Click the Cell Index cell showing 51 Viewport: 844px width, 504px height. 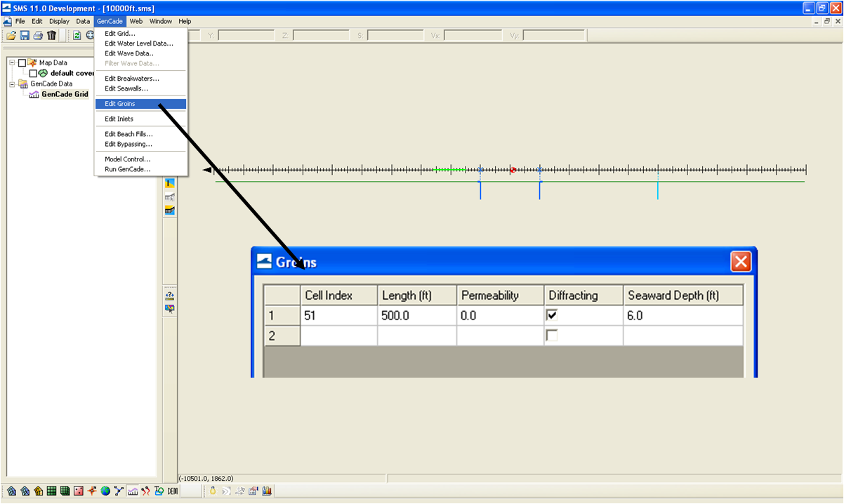click(338, 316)
